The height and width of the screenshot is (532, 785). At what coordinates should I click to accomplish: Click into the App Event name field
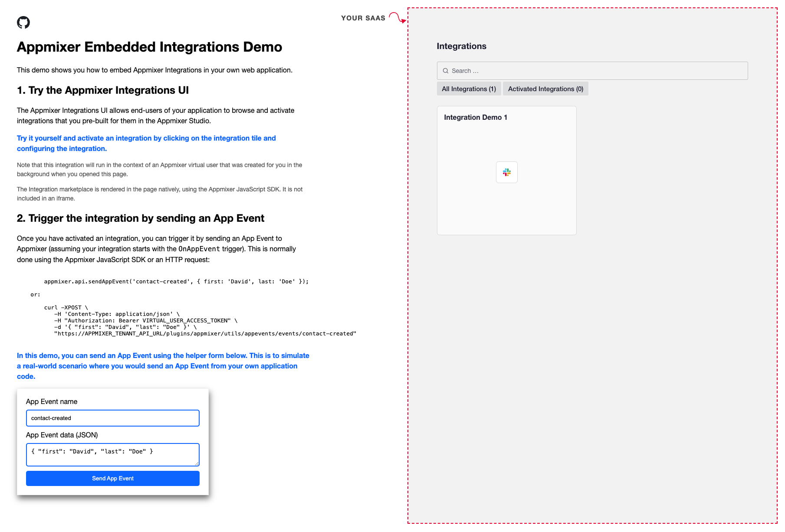click(x=113, y=418)
